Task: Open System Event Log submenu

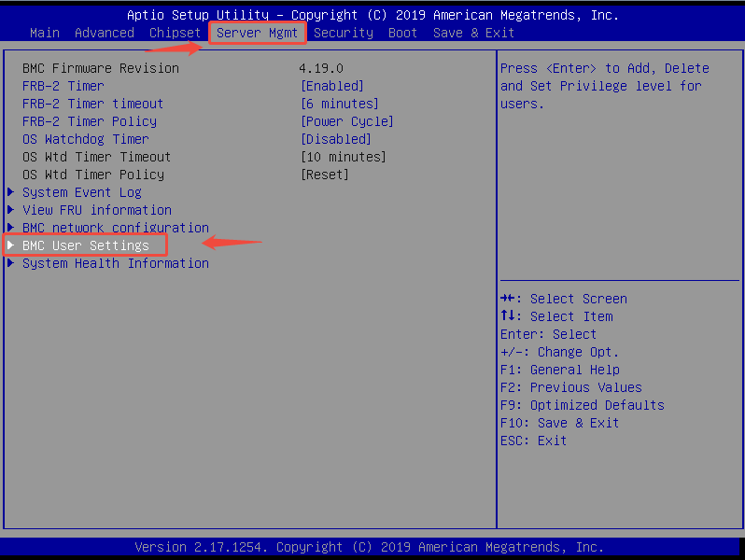Action: click(82, 192)
